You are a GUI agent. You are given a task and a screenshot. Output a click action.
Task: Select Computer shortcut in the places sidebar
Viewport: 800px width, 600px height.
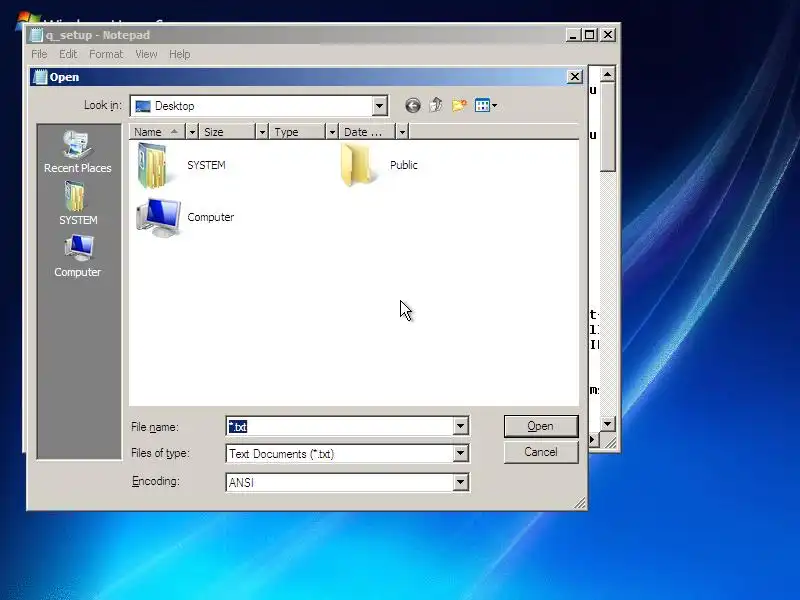click(x=78, y=256)
